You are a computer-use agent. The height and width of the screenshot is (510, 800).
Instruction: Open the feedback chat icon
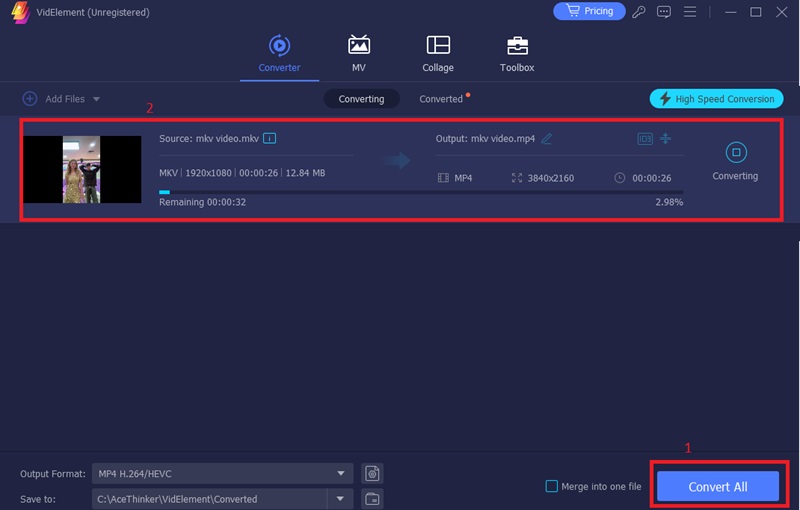tap(664, 12)
